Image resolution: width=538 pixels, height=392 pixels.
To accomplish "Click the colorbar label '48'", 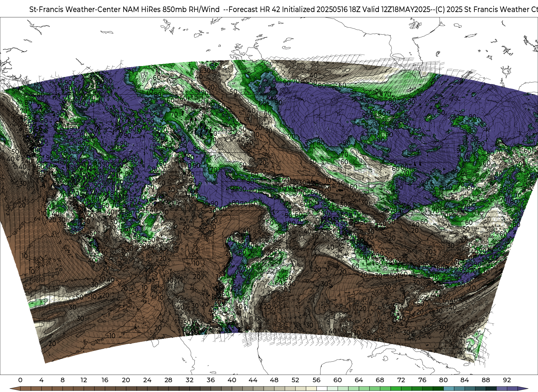I will coord(274,380).
